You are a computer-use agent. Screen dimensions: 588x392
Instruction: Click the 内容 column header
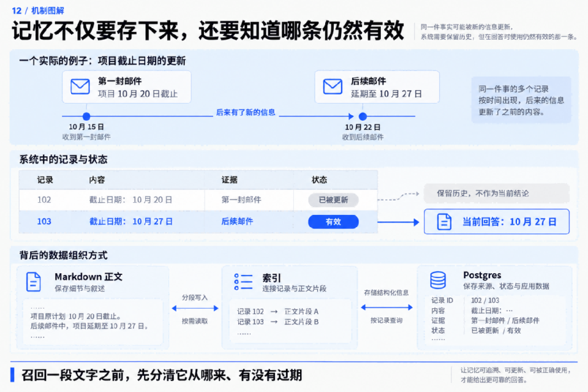[x=97, y=180]
